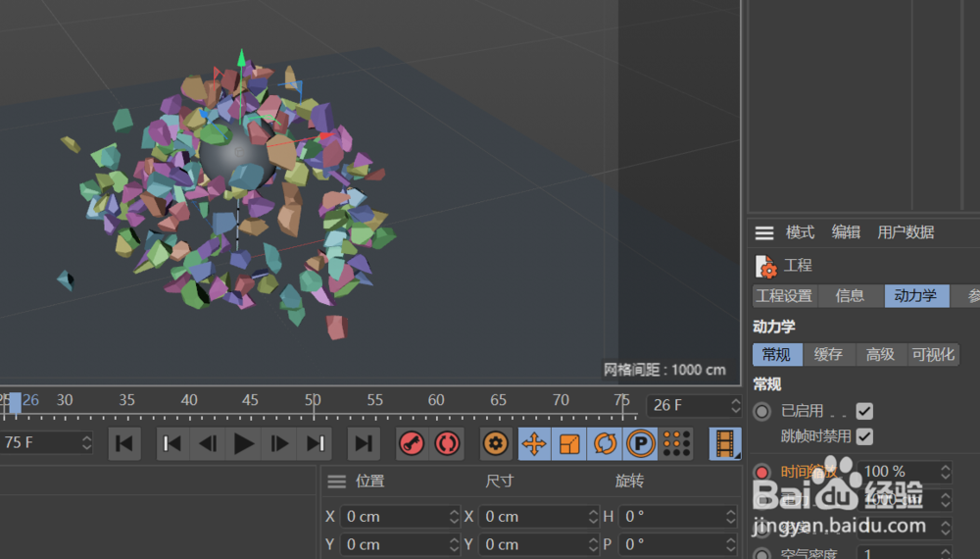This screenshot has width=980, height=559.
Task: Click the 时间缩放 red keyframe circle
Action: (761, 472)
